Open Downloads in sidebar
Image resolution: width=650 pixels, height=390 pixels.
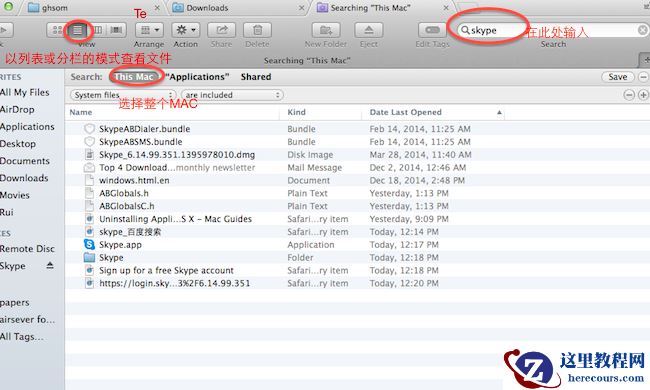[x=24, y=178]
